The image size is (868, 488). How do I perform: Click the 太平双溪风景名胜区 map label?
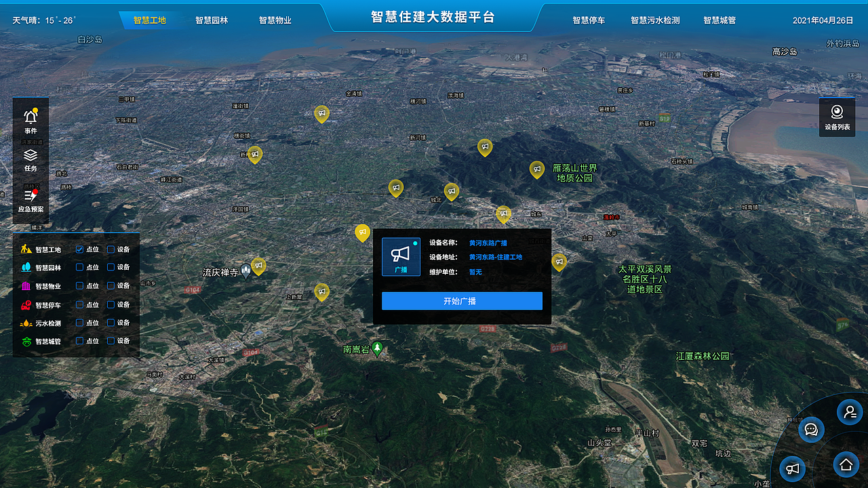click(x=644, y=279)
